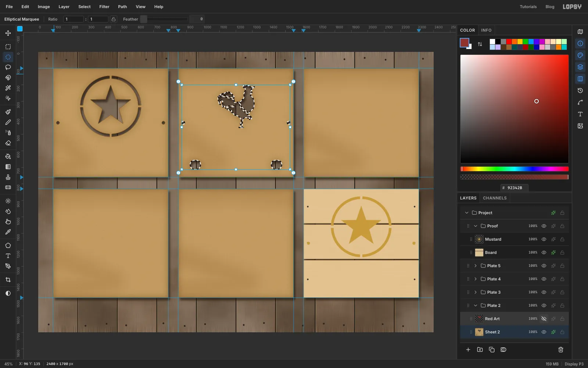Screen dimensions: 588x368
Task: Delete layer with trash icon
Action: (561, 350)
